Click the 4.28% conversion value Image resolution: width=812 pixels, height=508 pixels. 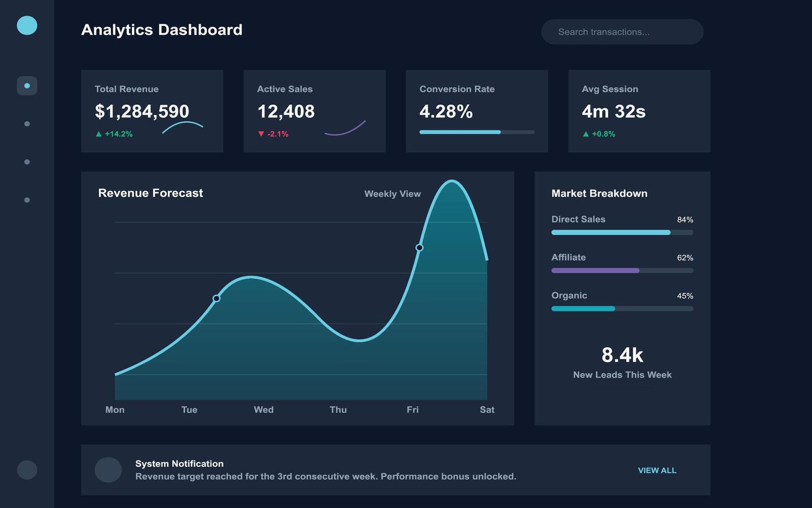pyautogui.click(x=446, y=111)
